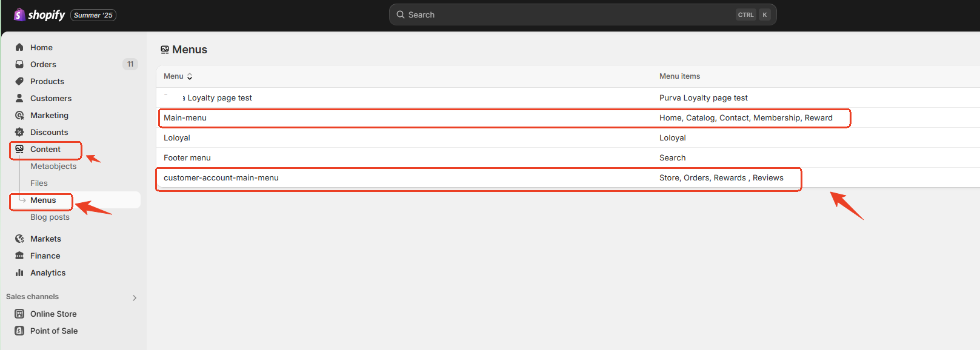Viewport: 980px width, 350px height.
Task: Open the customer-account-main-menu row
Action: (221, 177)
